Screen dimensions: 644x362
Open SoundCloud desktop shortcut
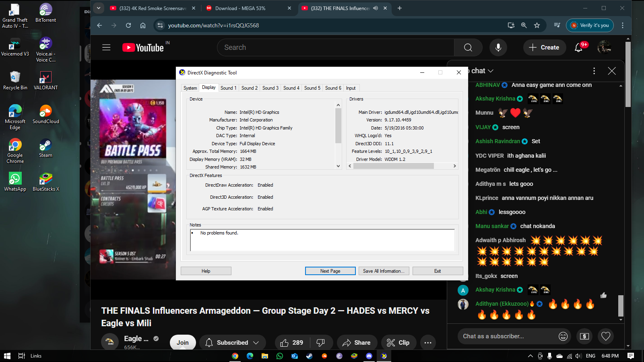(45, 114)
